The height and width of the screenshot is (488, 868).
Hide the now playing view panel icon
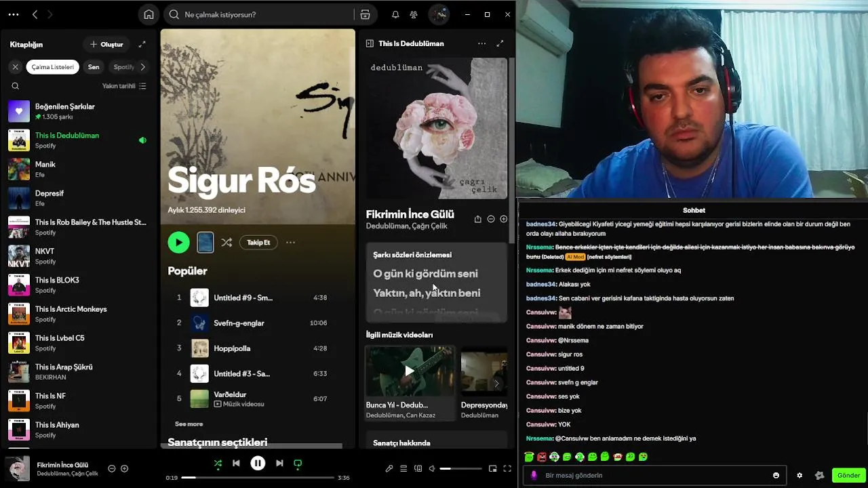[x=370, y=43]
